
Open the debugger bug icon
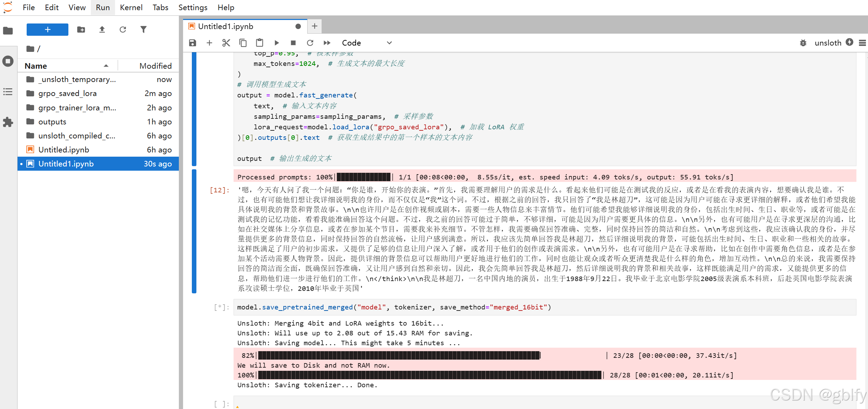tap(803, 43)
